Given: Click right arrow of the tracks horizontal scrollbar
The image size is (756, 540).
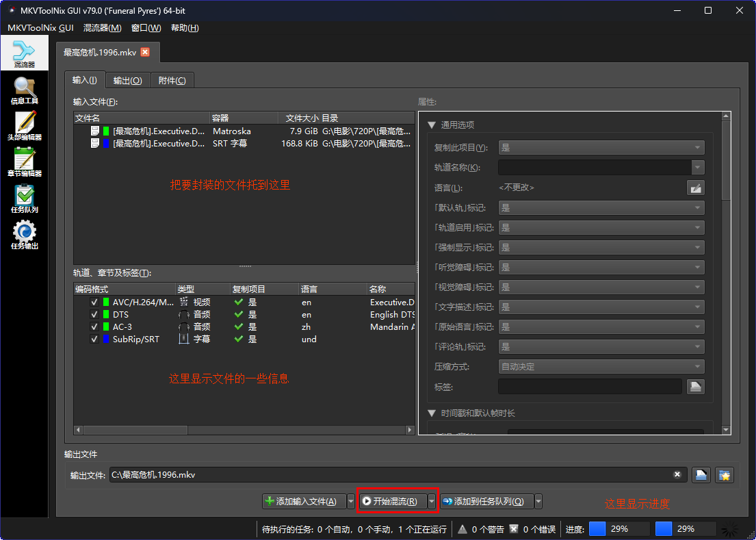Looking at the screenshot, I should (x=410, y=430).
